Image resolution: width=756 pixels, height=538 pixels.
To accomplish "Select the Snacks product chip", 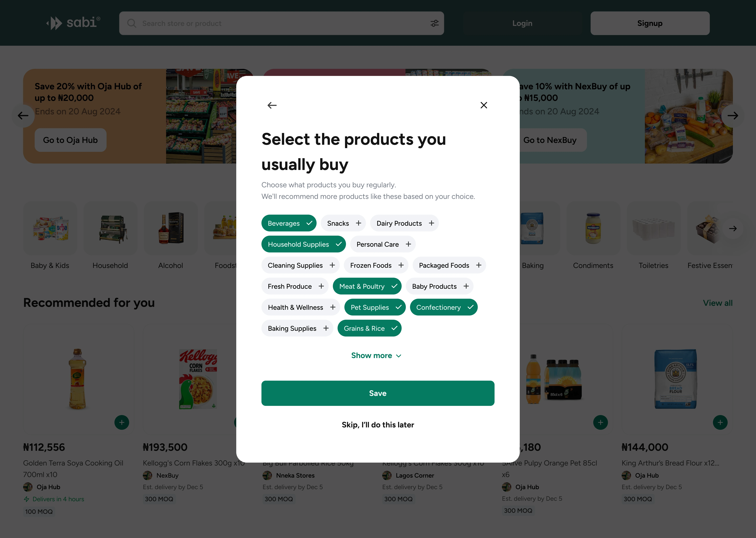I will (x=343, y=223).
